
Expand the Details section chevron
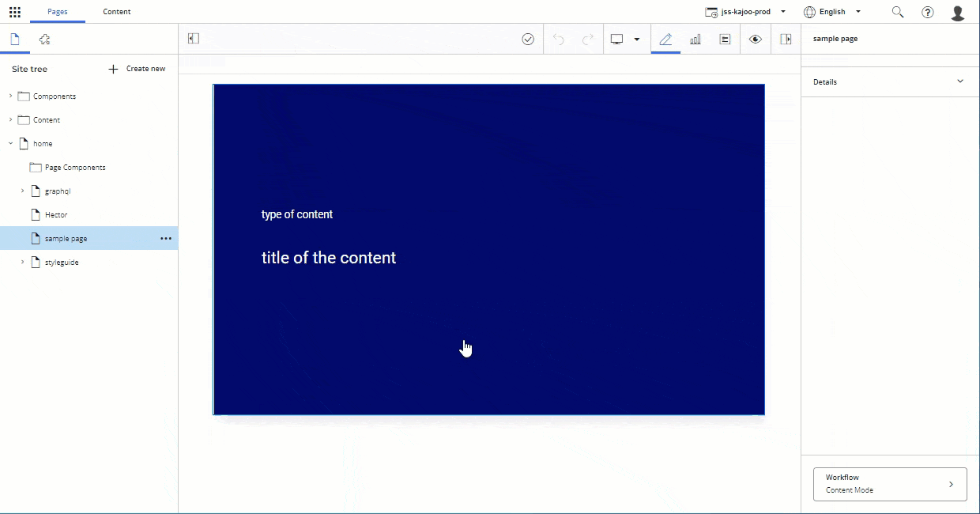(960, 81)
